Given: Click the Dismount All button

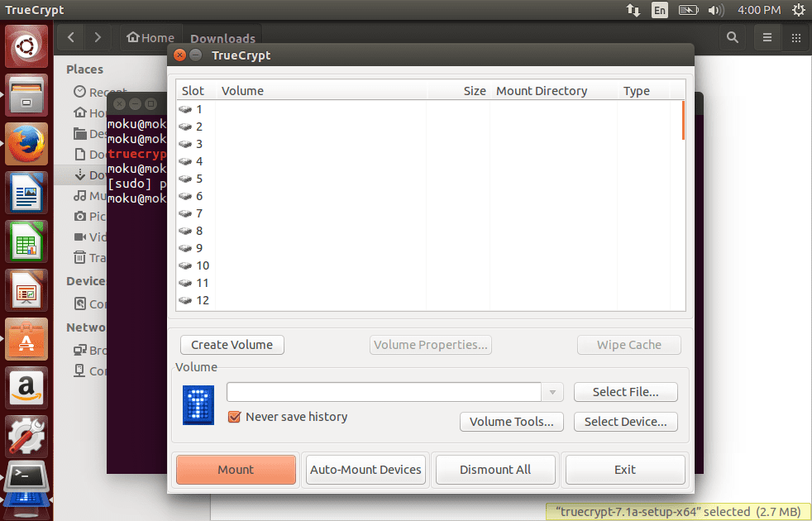Looking at the screenshot, I should (495, 470).
